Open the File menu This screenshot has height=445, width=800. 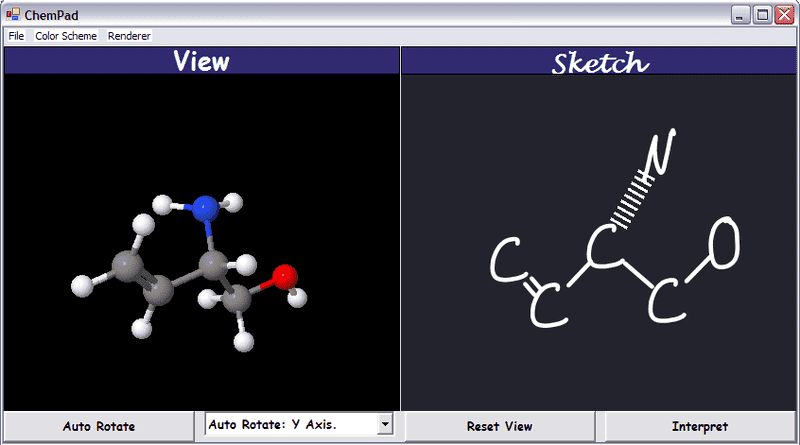[16, 36]
